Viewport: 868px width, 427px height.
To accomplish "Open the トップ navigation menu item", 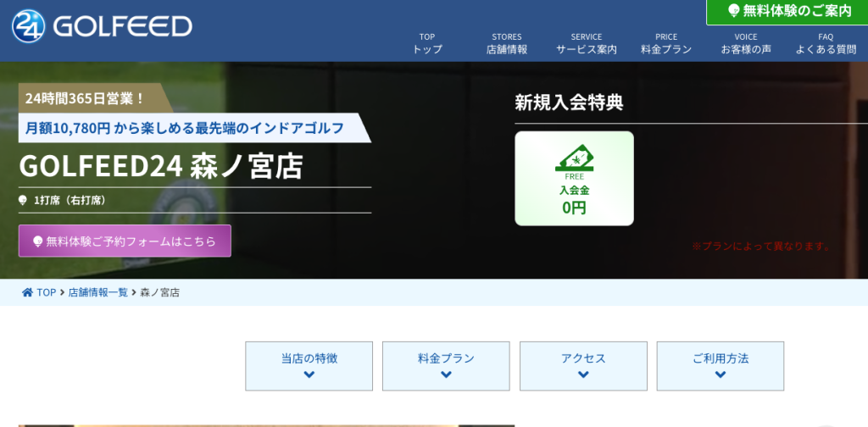I will click(x=427, y=43).
